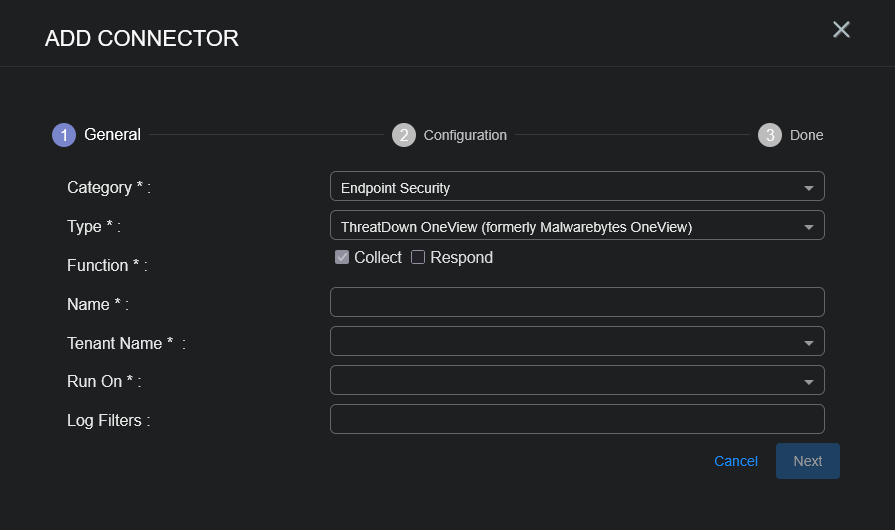
Task: Expand the Run On dropdown arrow
Action: point(808,382)
